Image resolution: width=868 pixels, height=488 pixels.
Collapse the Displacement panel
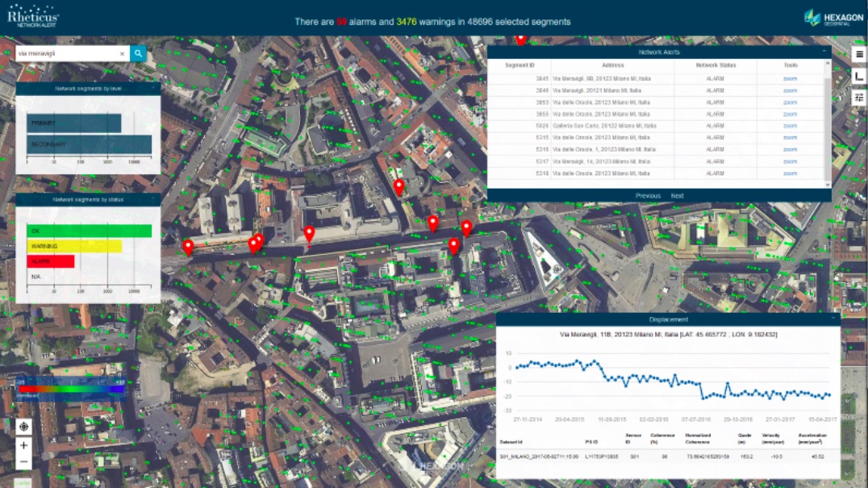[x=833, y=319]
